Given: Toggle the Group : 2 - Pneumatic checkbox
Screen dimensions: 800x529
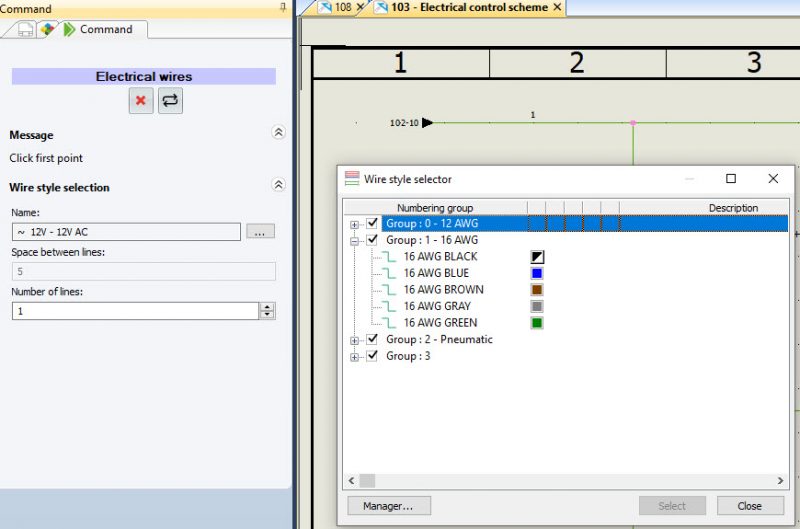Looking at the screenshot, I should [x=373, y=339].
